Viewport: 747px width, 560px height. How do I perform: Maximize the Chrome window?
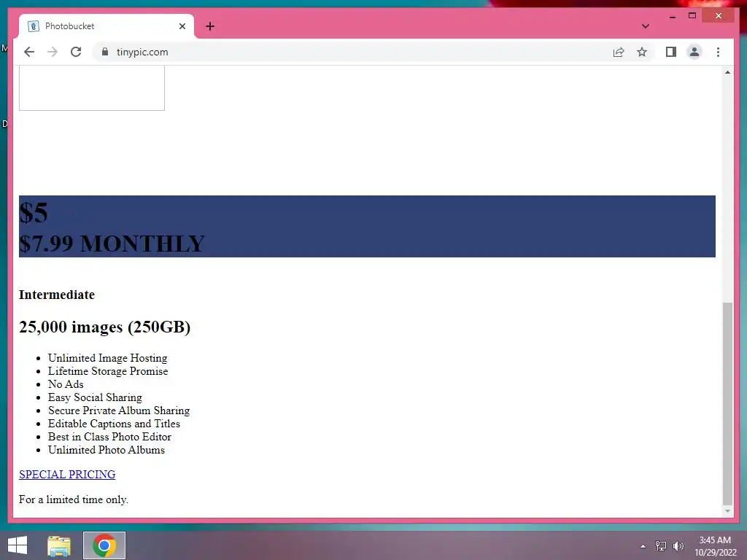692,16
